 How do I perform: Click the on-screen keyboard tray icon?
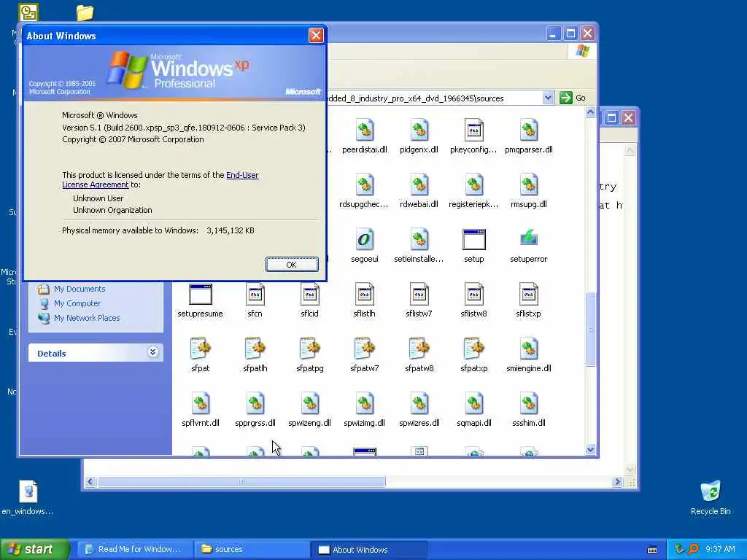point(652,550)
